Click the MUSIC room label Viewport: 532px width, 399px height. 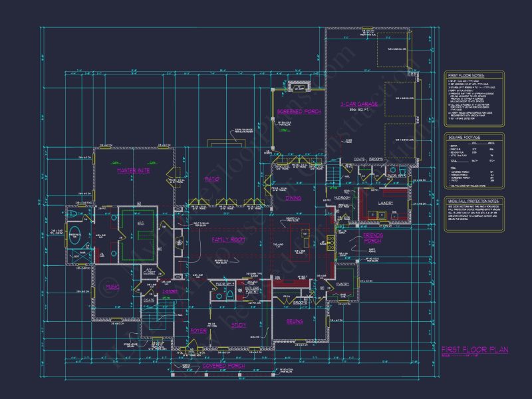click(112, 287)
